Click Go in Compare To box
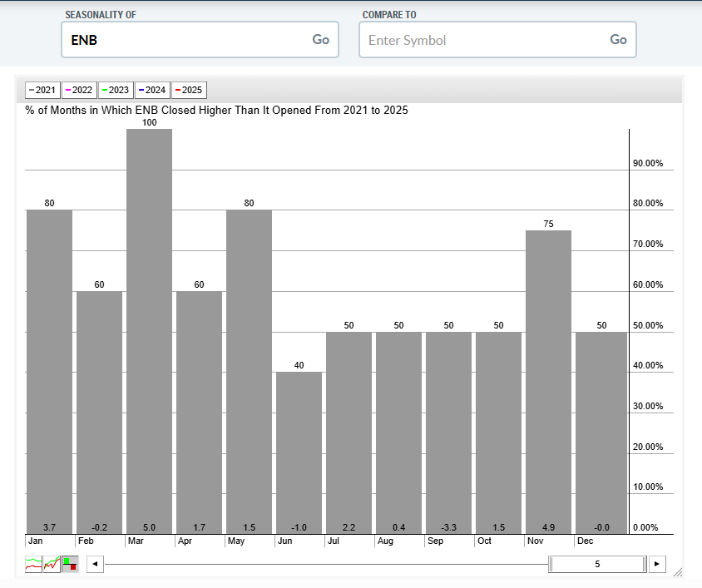The width and height of the screenshot is (702, 588). tap(618, 39)
